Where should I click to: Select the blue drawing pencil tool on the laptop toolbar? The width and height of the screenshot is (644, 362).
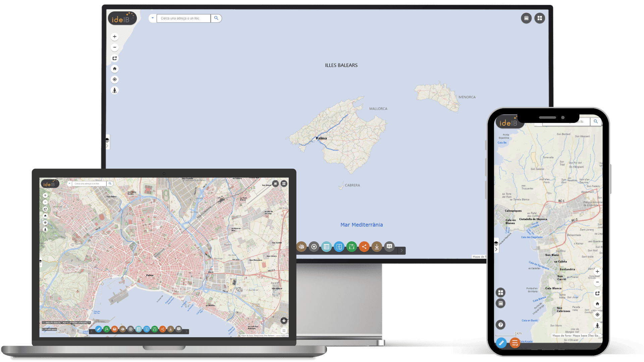(x=98, y=329)
